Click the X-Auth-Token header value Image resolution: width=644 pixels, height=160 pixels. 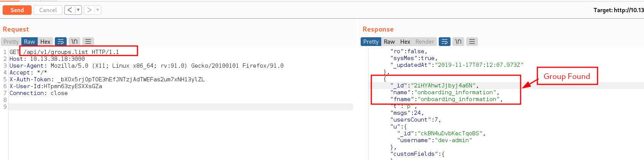[x=131, y=79]
